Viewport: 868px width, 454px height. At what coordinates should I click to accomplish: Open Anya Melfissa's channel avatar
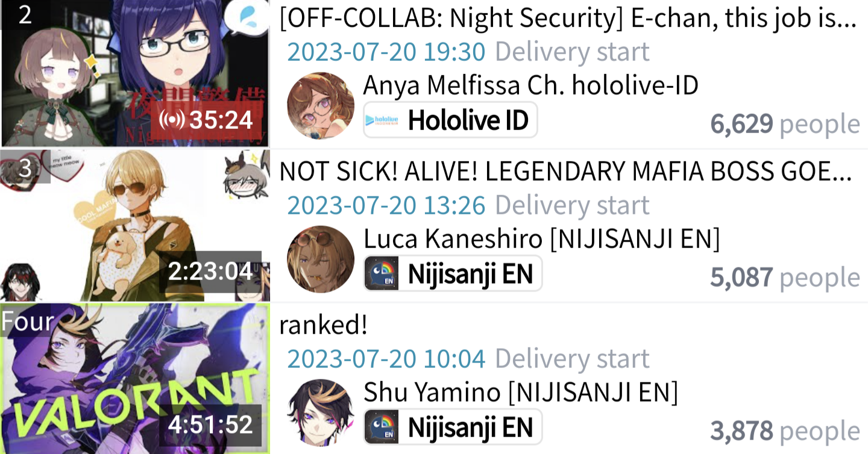pos(321,105)
